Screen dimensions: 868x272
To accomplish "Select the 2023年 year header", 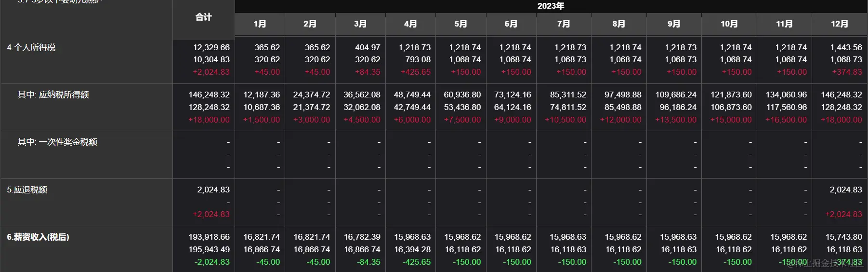I will [551, 6].
